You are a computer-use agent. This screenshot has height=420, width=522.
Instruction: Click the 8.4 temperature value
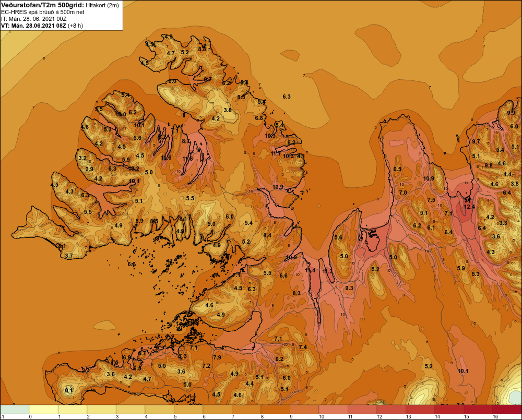coord(267,235)
